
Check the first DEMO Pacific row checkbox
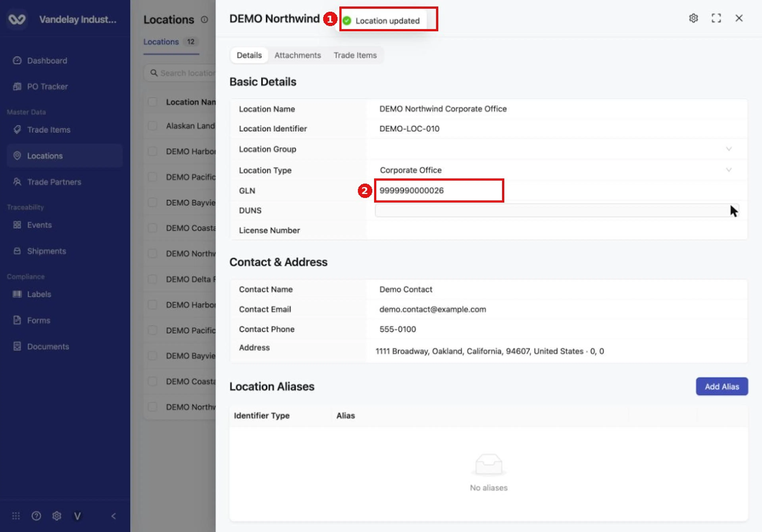click(x=152, y=177)
